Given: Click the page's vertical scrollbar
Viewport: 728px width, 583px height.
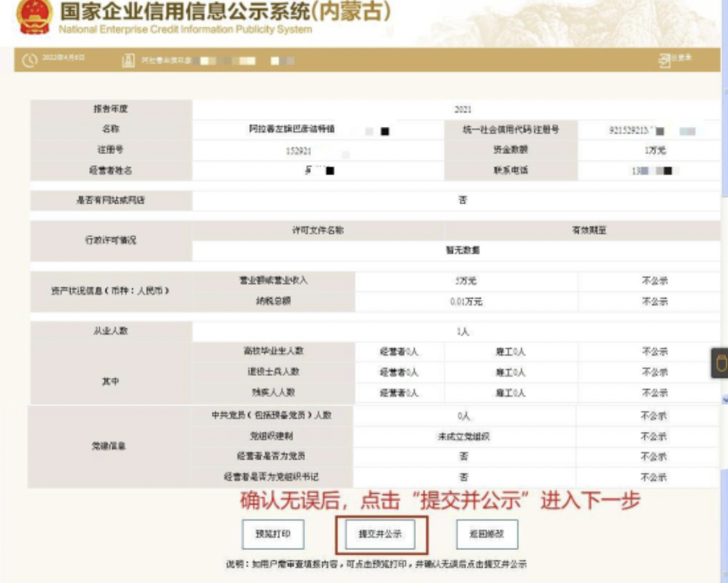Looking at the screenshot, I should pyautogui.click(x=724, y=291).
